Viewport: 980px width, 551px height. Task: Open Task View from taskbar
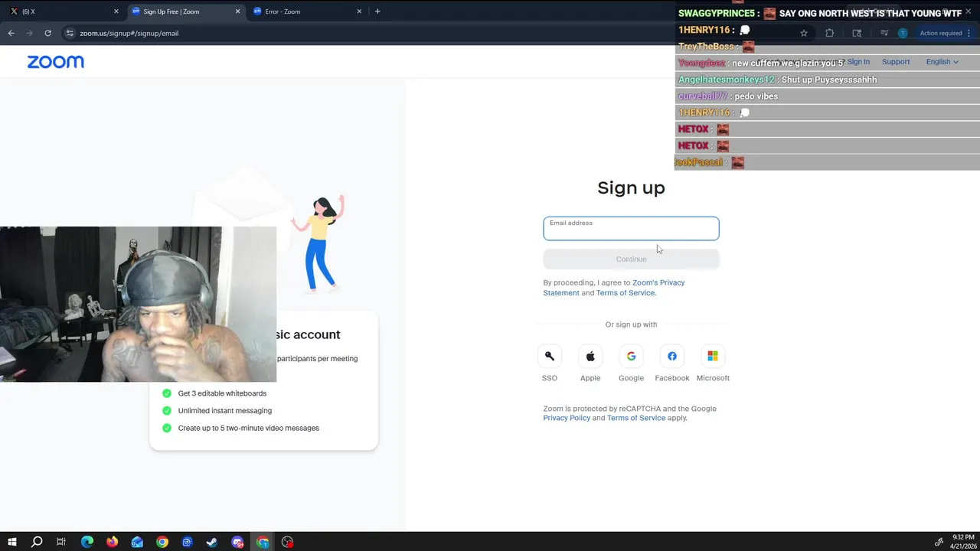[61, 542]
